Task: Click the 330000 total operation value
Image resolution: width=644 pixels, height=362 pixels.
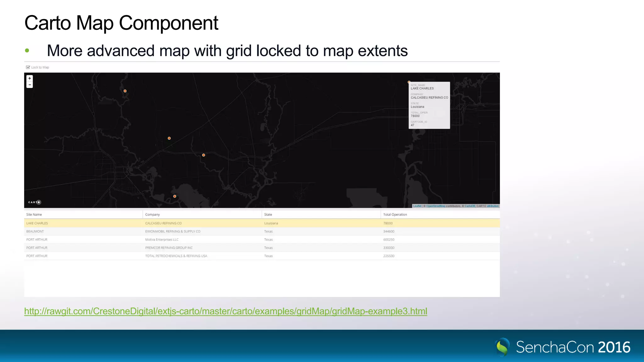Action: [x=389, y=248]
